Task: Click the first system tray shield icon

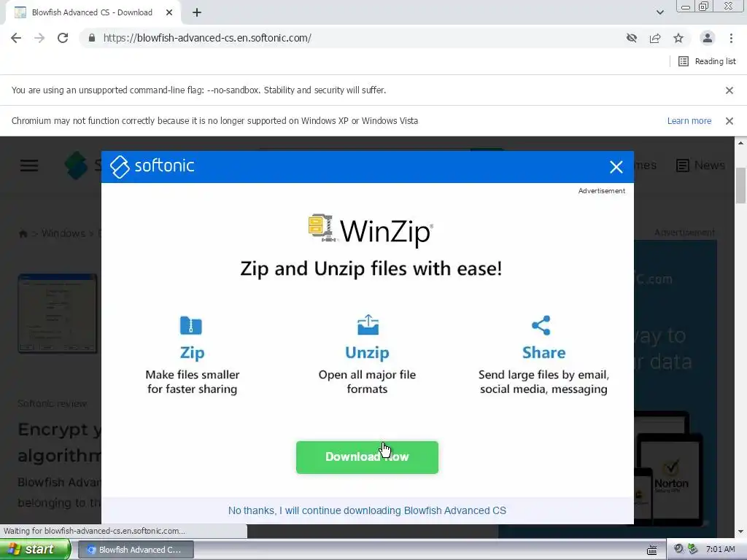Action: 679,549
